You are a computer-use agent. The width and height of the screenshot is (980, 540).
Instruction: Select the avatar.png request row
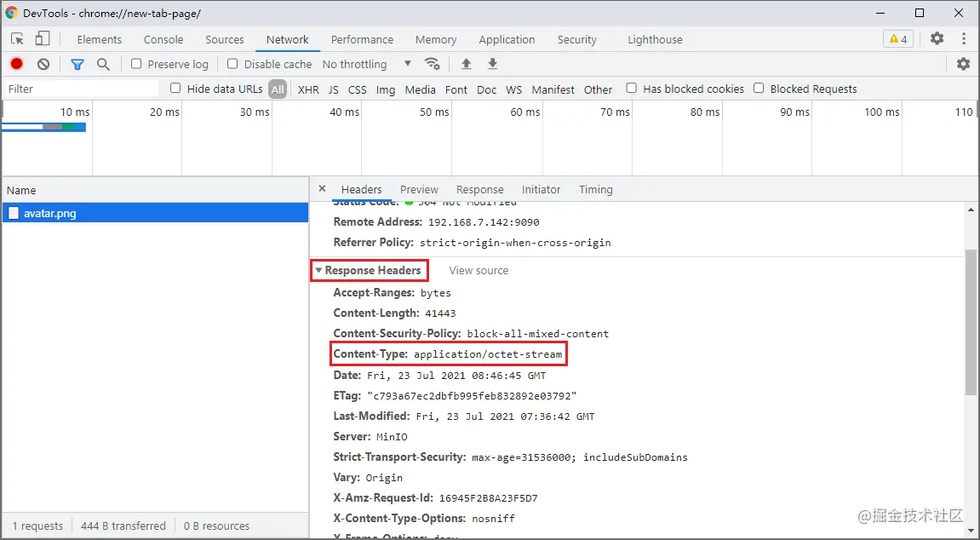155,213
